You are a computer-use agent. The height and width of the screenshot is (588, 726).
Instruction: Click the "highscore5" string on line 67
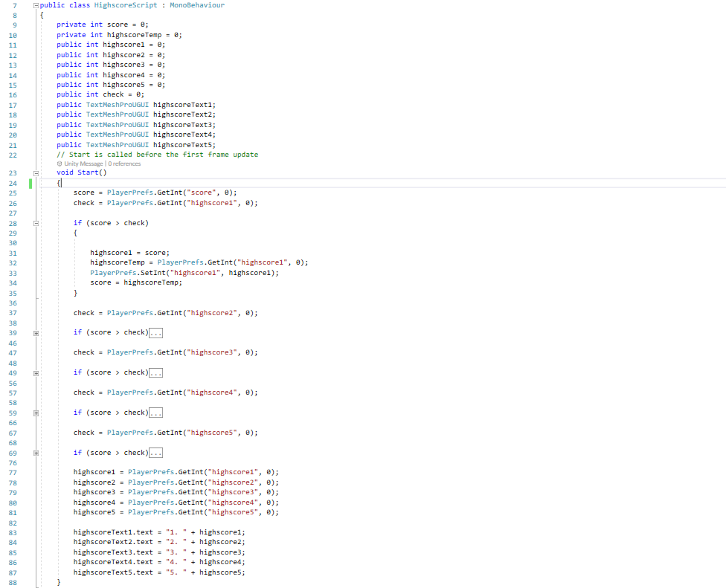(x=211, y=433)
